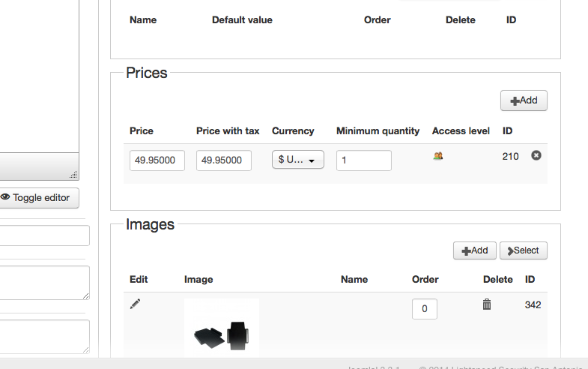Add a new image in Images section
588x369 pixels.
[474, 250]
